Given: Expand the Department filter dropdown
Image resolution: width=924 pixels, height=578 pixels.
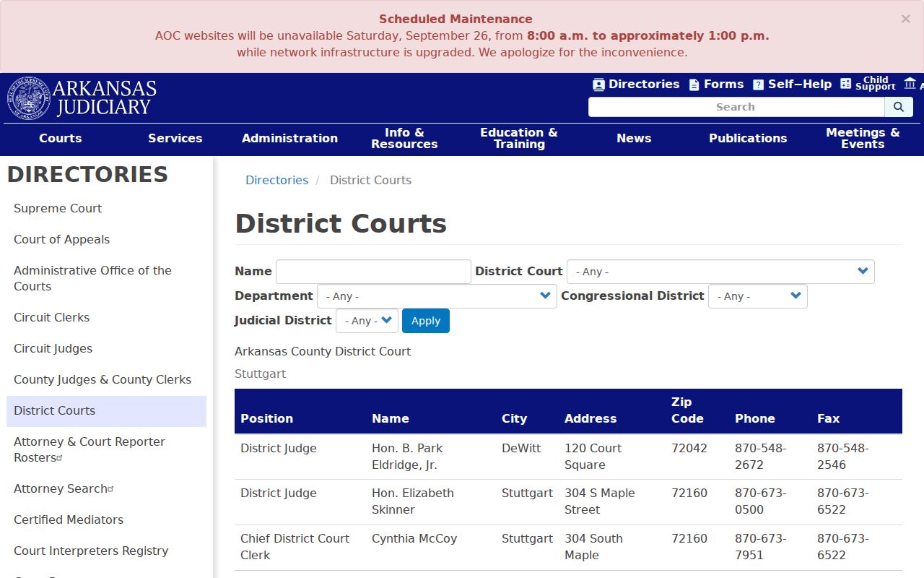Looking at the screenshot, I should coord(437,296).
